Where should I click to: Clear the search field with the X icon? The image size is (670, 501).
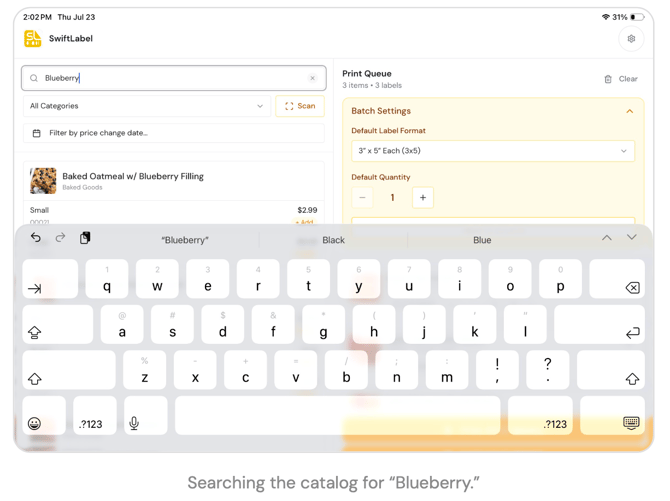point(312,78)
